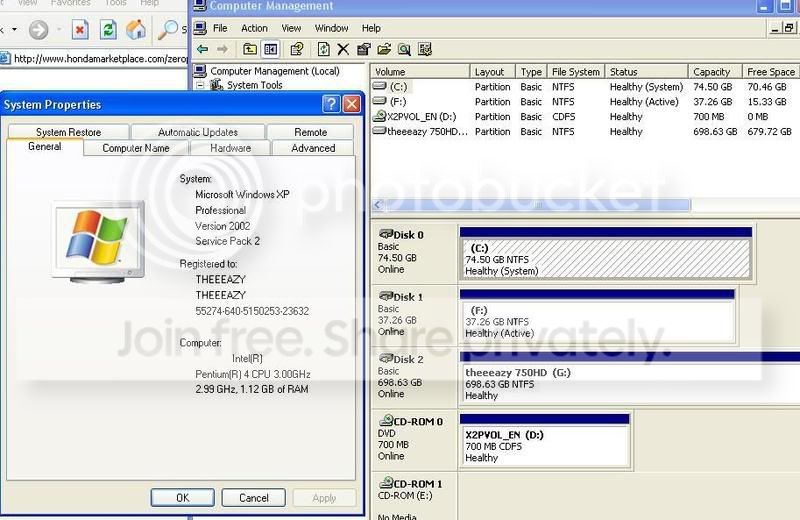Select the X2PVOL_EN (D:) 700 MB partition block
Image resolution: width=800 pixels, height=520 pixels.
(x=544, y=440)
